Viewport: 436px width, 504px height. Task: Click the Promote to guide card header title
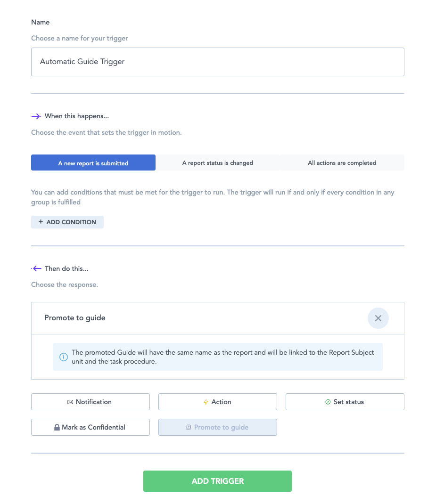pos(75,318)
